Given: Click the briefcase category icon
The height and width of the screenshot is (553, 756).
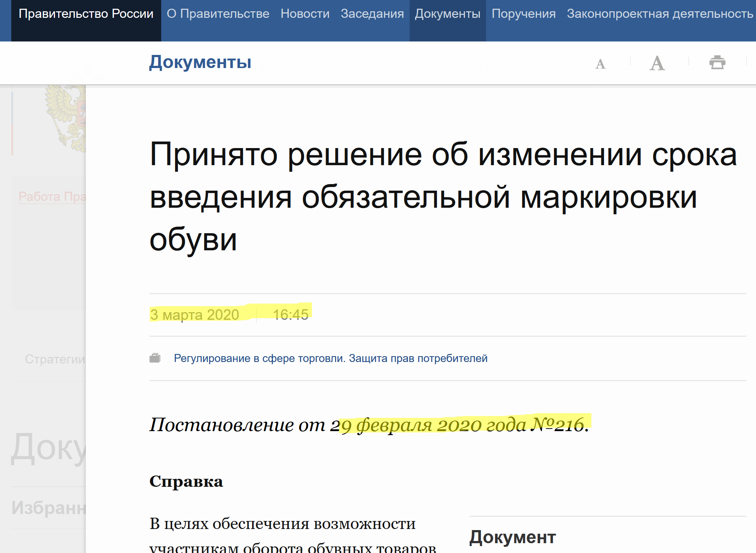Looking at the screenshot, I should click(x=155, y=358).
